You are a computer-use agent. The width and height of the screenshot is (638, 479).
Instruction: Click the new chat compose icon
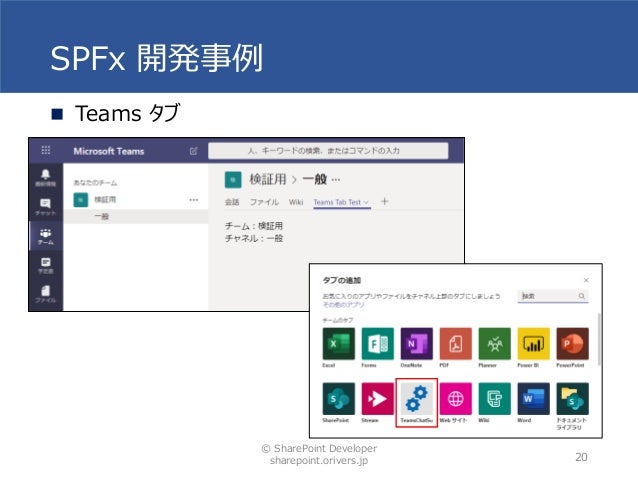pyautogui.click(x=194, y=151)
